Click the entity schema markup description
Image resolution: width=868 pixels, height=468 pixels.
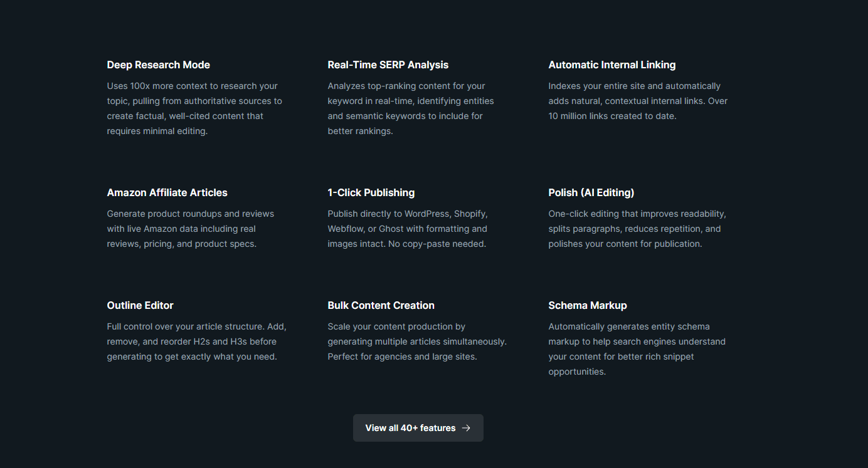(x=637, y=349)
